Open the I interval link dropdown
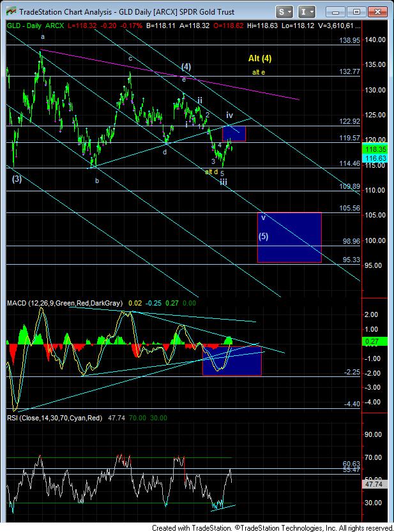Screen dimensions: 394x532 (307, 12)
